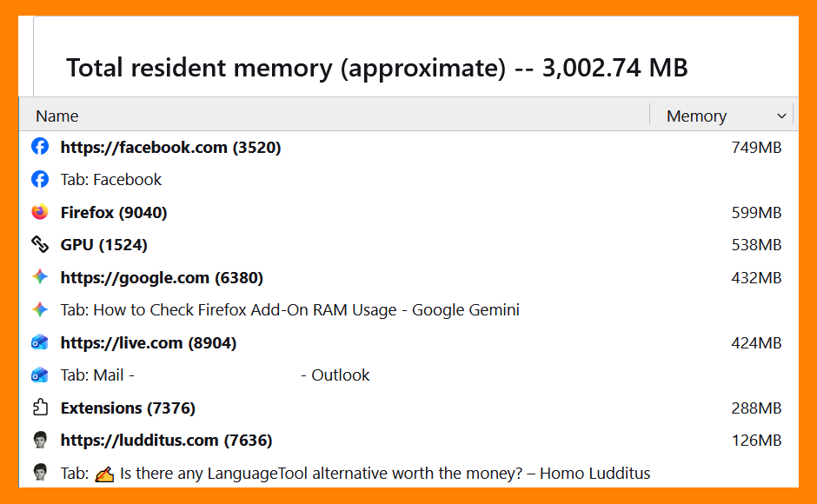The height and width of the screenshot is (504, 817).
Task: Select the Extensions (7376) process row
Action: point(408,408)
